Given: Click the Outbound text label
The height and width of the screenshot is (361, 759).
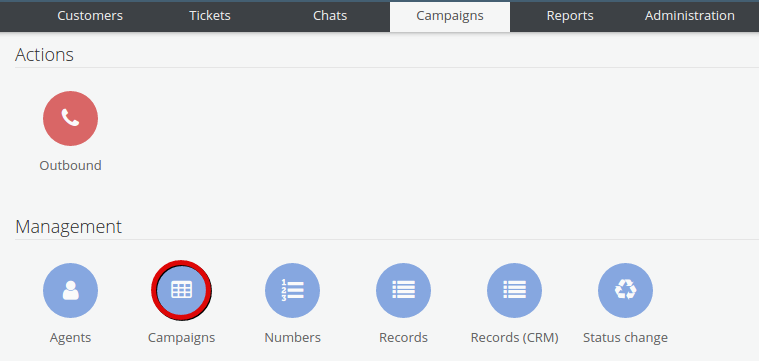Looking at the screenshot, I should coord(71,165).
